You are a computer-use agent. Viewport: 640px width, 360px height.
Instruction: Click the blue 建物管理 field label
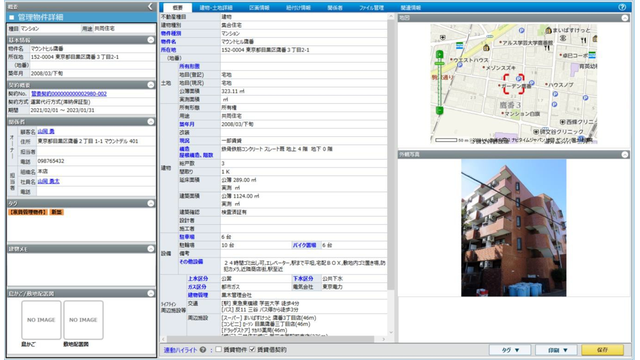point(198,295)
